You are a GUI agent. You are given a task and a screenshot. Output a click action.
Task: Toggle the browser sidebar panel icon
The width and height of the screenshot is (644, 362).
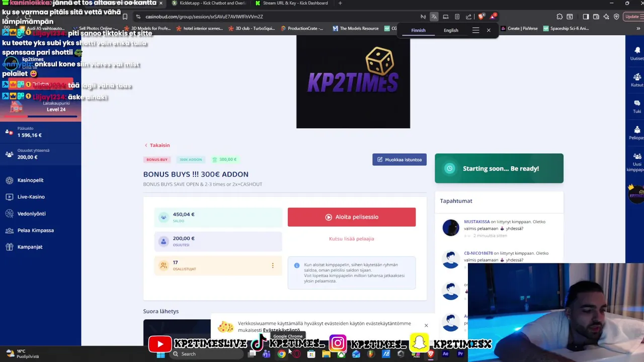(x=586, y=17)
